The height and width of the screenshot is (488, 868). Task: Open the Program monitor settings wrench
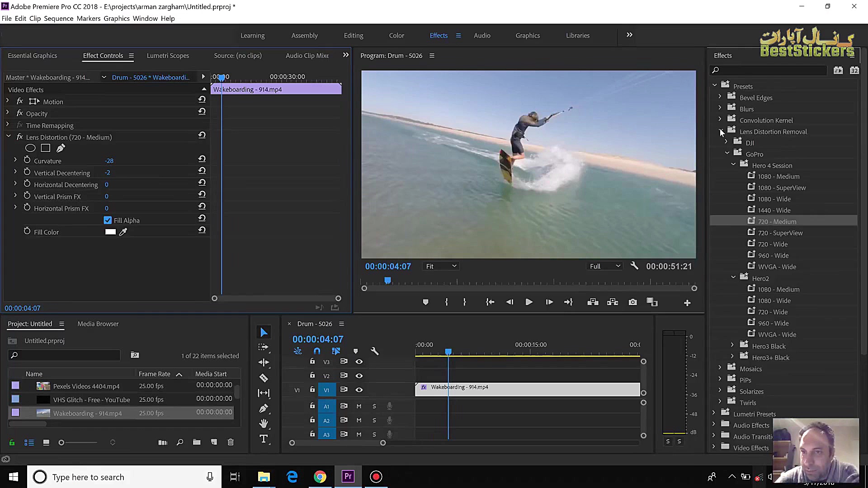pos(634,266)
